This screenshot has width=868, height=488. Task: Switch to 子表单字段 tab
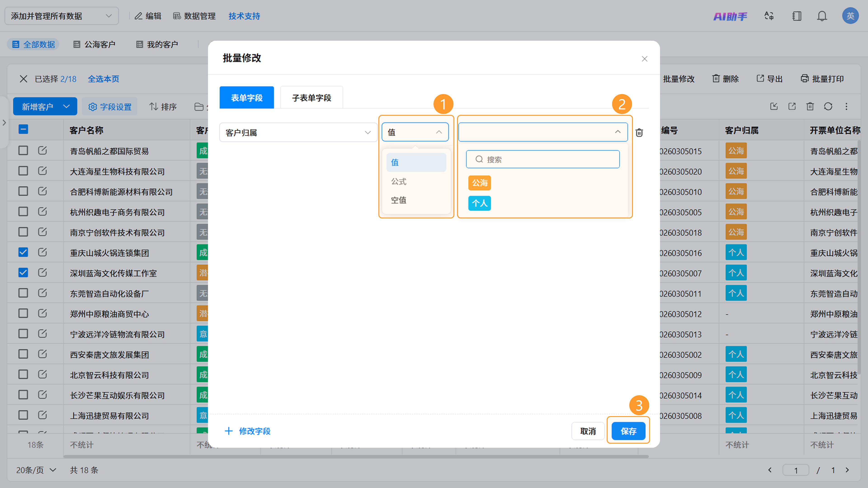click(x=311, y=98)
